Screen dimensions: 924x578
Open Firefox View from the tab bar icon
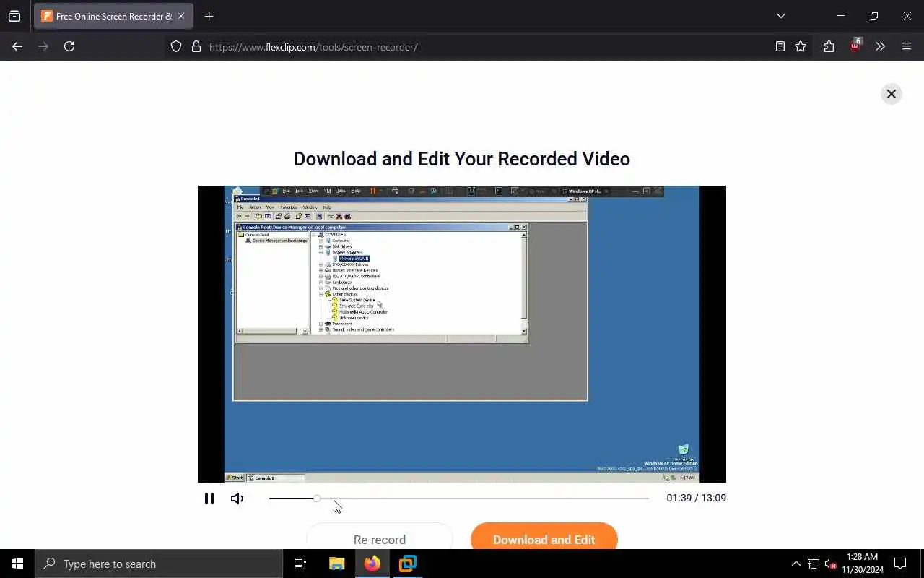(14, 16)
